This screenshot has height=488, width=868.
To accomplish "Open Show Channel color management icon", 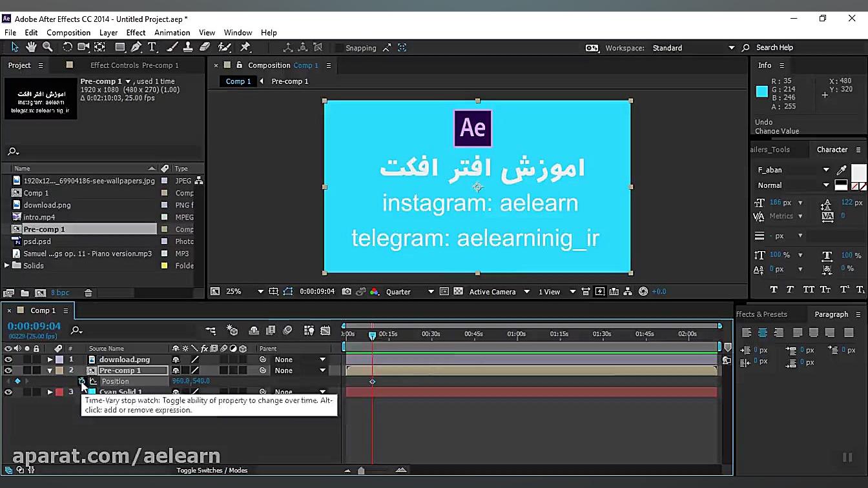I will 374,292.
